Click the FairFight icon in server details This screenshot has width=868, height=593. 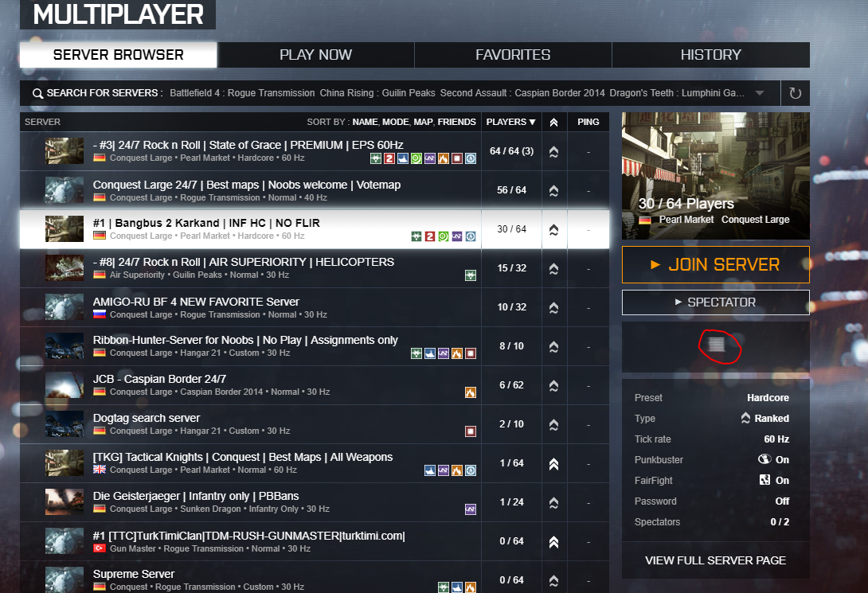(764, 480)
